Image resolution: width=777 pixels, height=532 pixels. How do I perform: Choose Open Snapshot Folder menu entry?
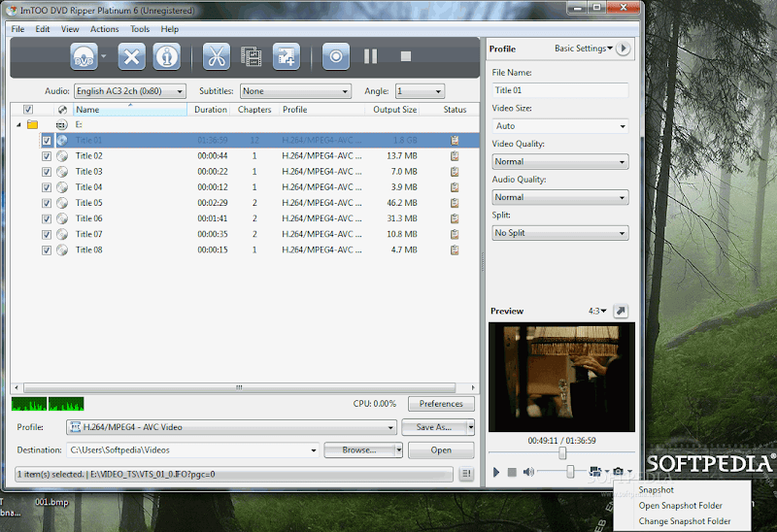681,506
